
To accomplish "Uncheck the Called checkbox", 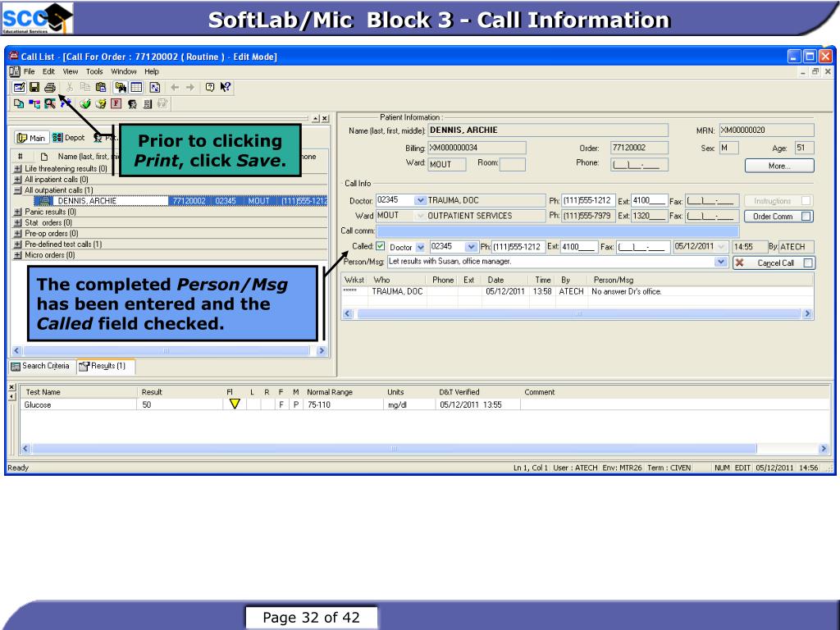I will pyautogui.click(x=381, y=246).
